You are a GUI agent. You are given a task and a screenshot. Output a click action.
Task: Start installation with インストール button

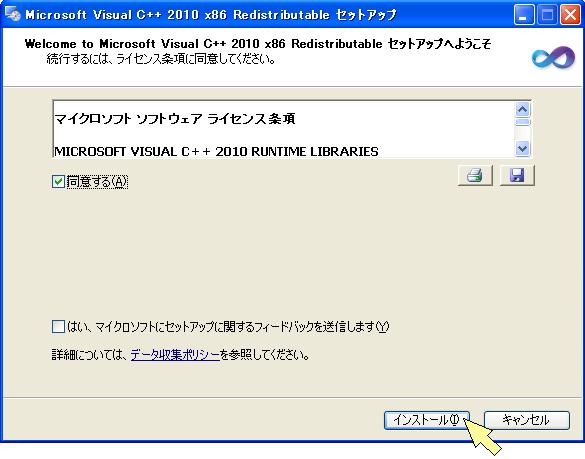click(427, 420)
